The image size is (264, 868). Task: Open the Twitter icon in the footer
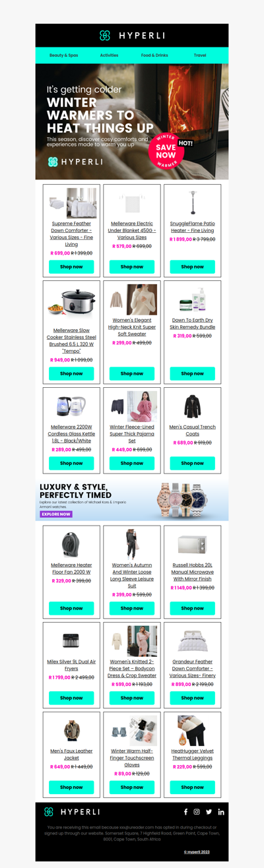(209, 812)
